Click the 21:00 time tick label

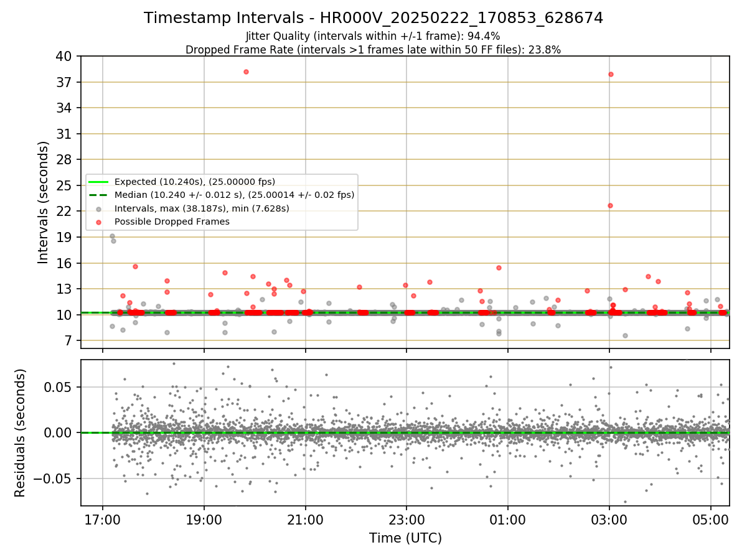pos(305,520)
